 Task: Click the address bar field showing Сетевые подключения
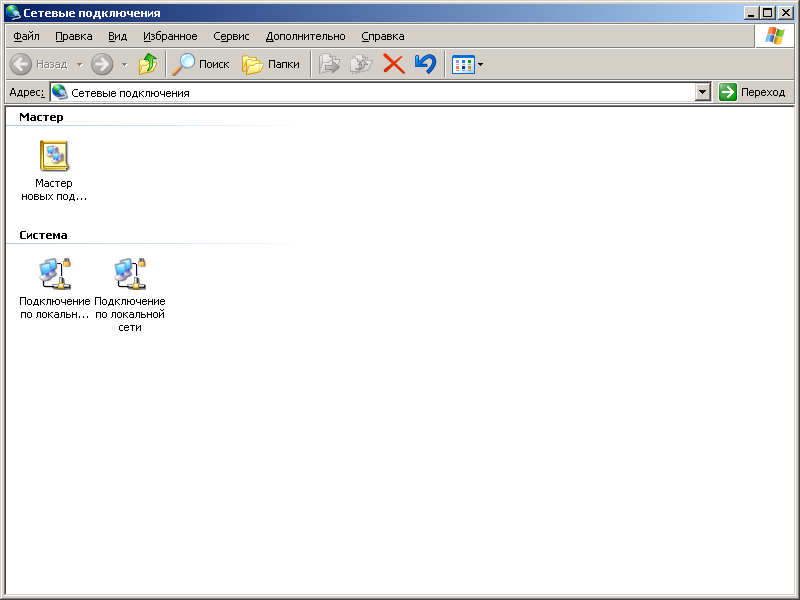(x=372, y=92)
